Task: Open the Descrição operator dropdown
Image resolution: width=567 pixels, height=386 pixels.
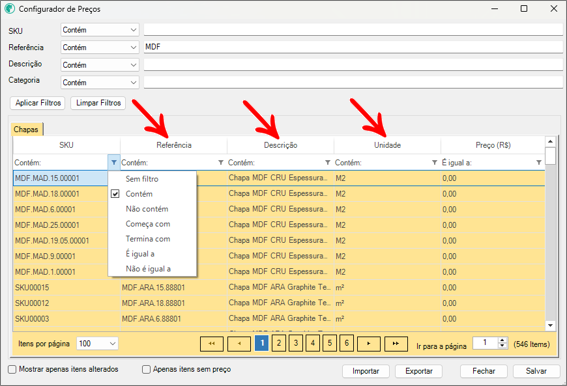Action: (99, 65)
